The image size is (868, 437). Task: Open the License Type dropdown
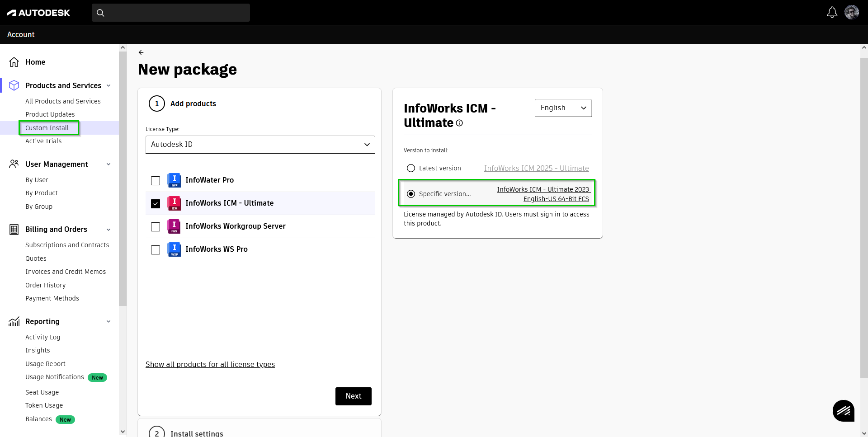pos(260,145)
